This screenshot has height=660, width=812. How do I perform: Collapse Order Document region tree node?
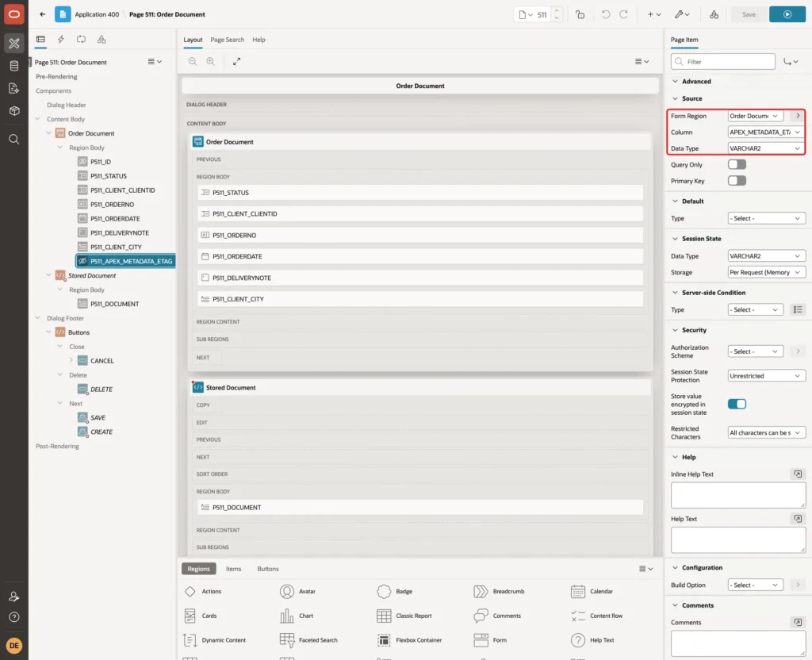point(48,133)
